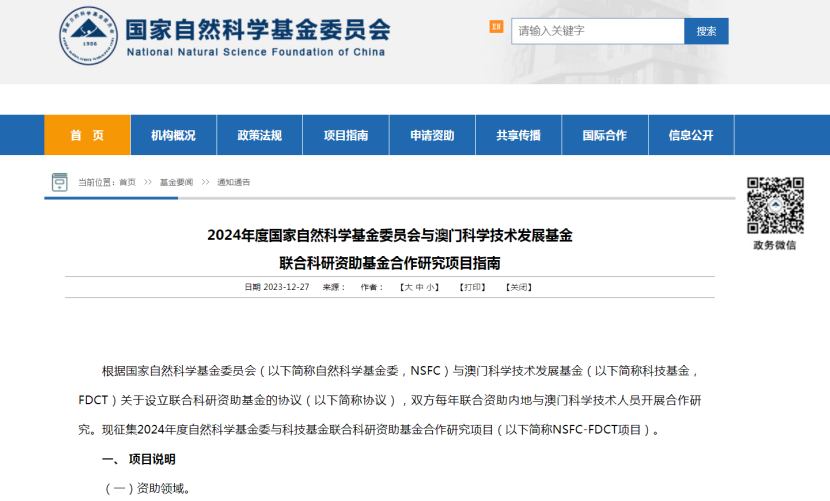Click the 关闭 close page link
Viewport: 830px width, 501px height.
(x=518, y=287)
